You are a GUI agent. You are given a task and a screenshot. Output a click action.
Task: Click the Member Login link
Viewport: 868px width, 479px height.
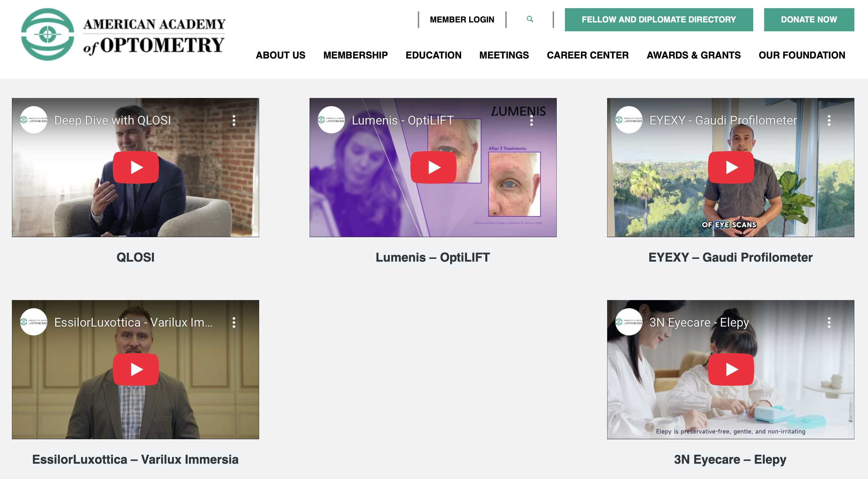(462, 20)
